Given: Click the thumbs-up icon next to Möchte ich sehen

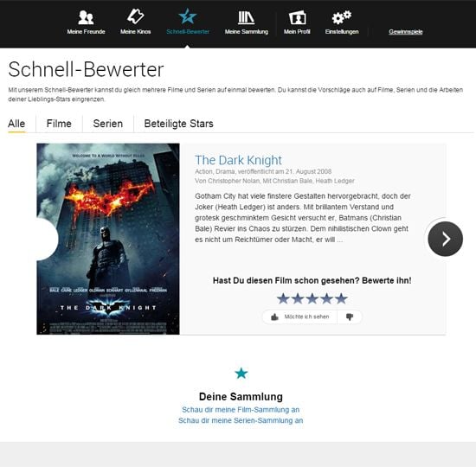Looking at the screenshot, I should pos(274,317).
